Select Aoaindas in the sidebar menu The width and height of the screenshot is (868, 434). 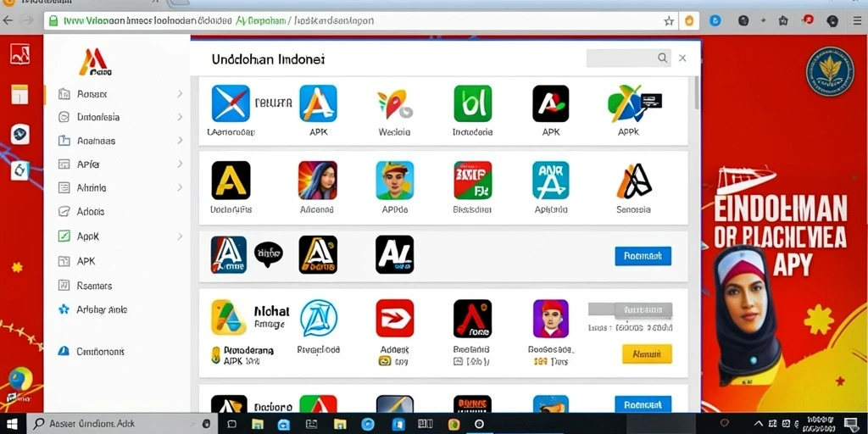(96, 141)
